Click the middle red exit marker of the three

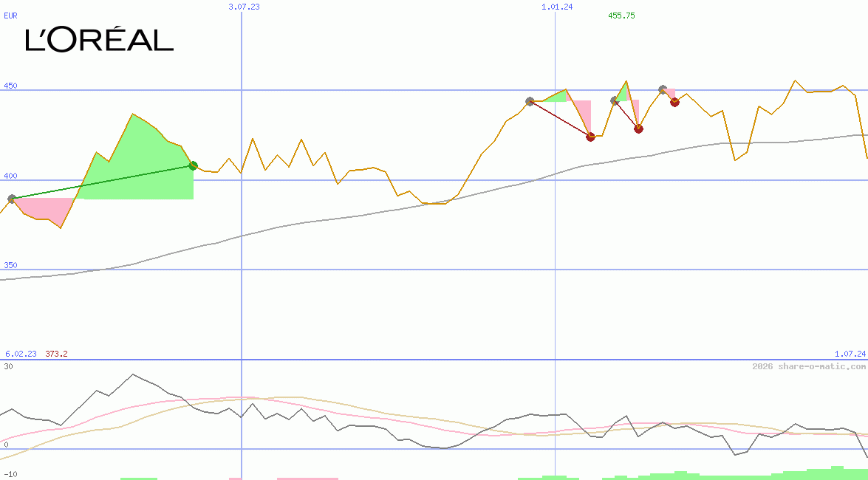point(638,128)
